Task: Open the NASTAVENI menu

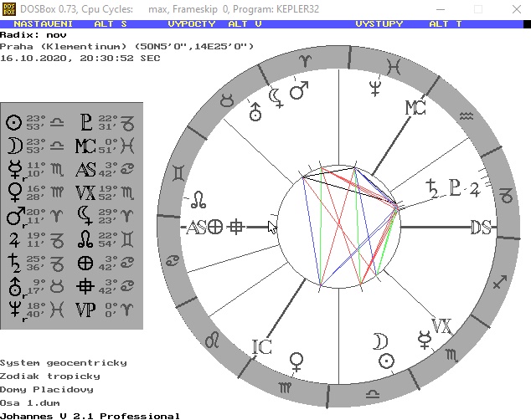Action: point(43,24)
